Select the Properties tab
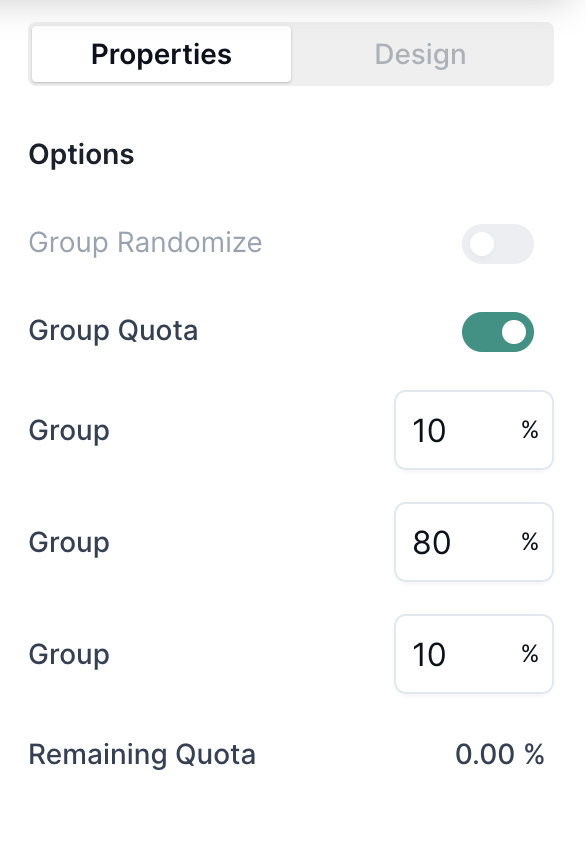 pos(161,54)
